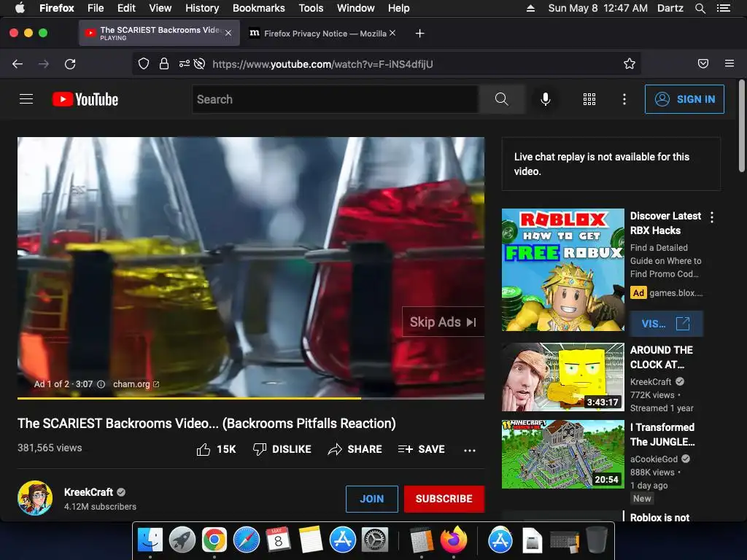Click the YouTube logo

point(85,99)
